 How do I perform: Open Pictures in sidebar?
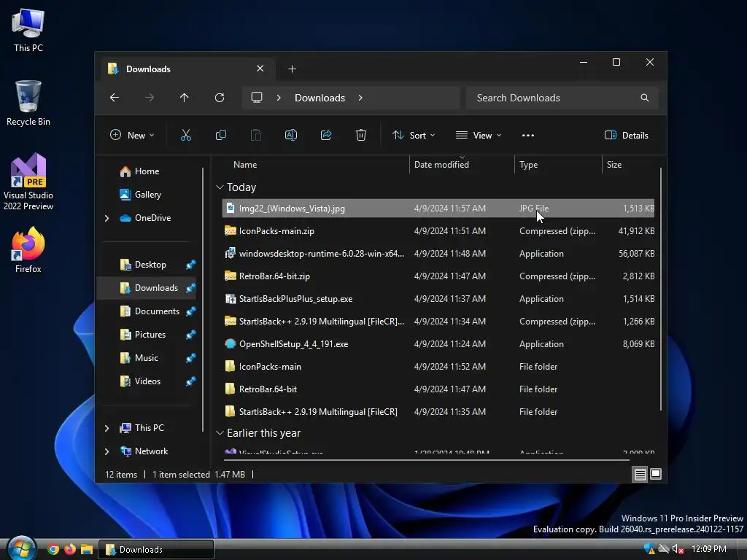click(150, 335)
